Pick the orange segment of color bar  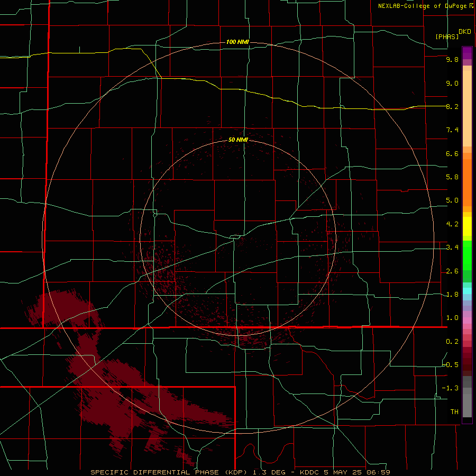tap(467, 183)
